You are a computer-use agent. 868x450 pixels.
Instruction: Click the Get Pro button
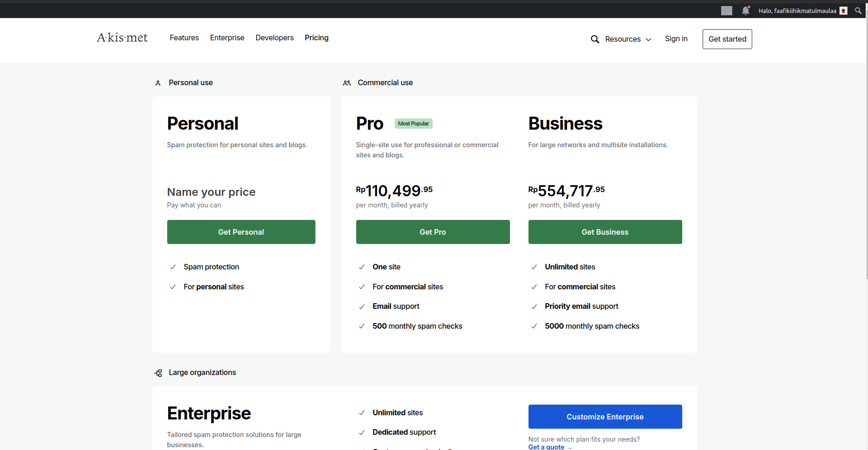point(433,232)
